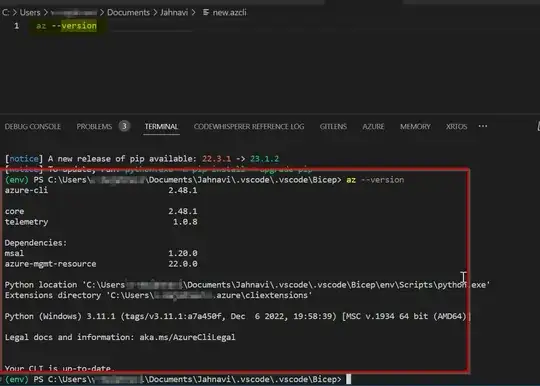This screenshot has height=386, width=540.
Task: Click the Users breadcrumb segment
Action: (x=30, y=13)
